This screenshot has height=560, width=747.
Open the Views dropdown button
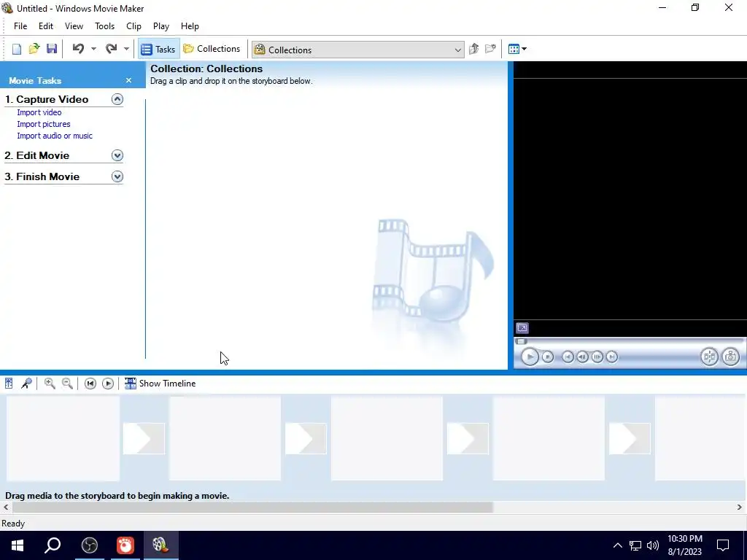point(517,49)
